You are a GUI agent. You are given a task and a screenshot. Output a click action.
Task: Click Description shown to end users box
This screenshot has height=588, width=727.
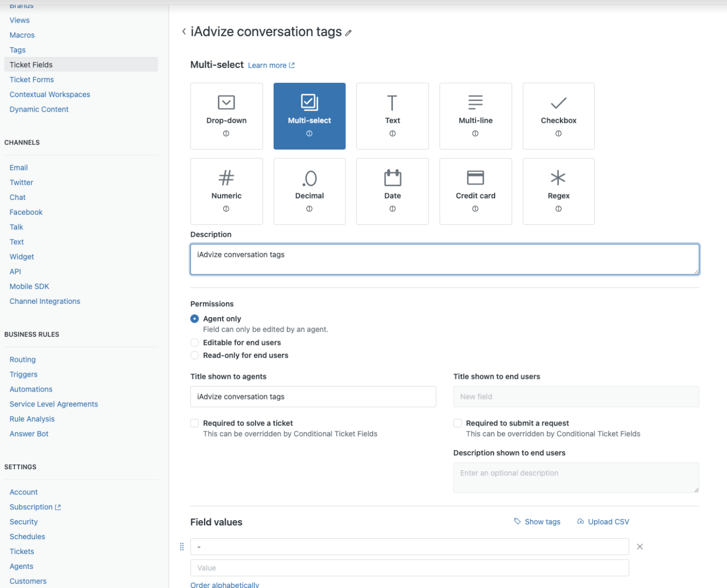pyautogui.click(x=576, y=477)
